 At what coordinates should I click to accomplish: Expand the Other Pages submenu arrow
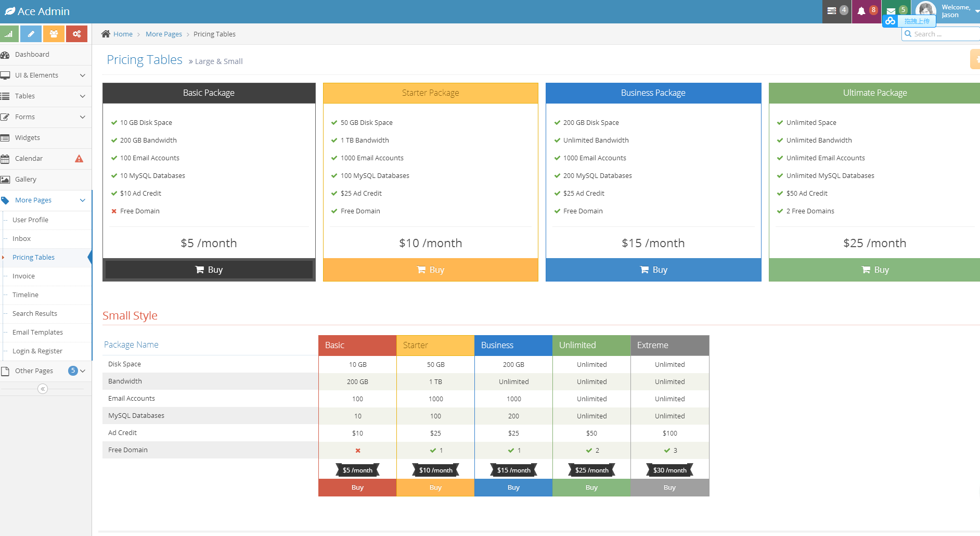82,371
